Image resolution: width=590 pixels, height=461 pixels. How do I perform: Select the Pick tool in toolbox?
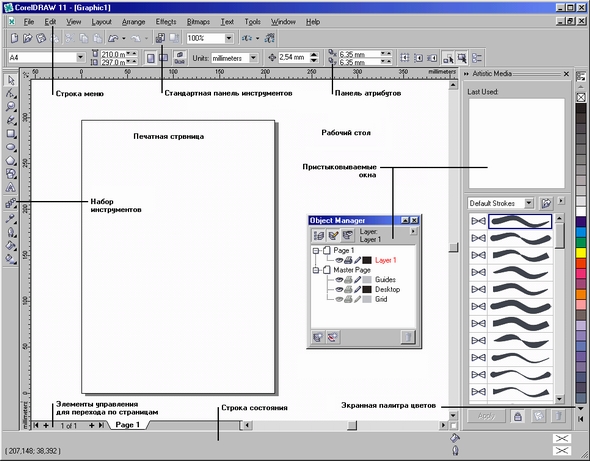[11, 80]
